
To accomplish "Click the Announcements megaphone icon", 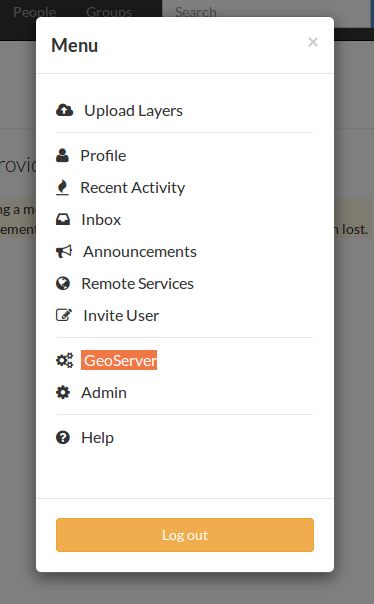I will [64, 252].
